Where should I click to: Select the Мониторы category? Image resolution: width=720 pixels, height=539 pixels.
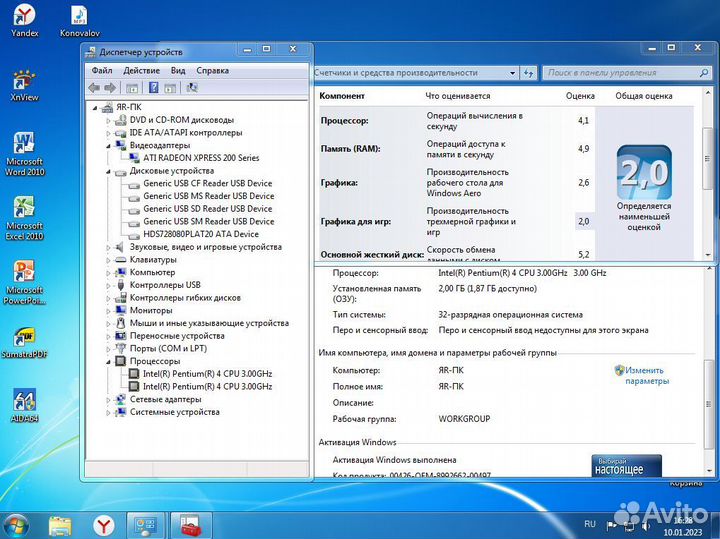tap(151, 310)
